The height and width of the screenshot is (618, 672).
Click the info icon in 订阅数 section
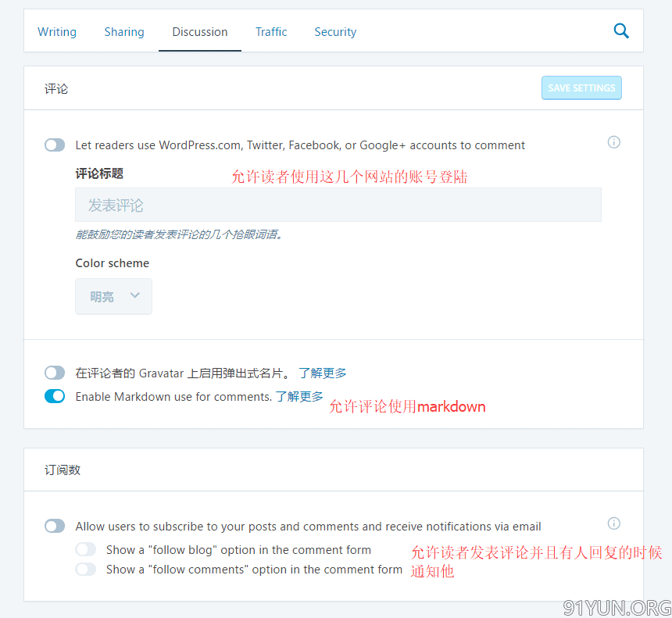614,523
